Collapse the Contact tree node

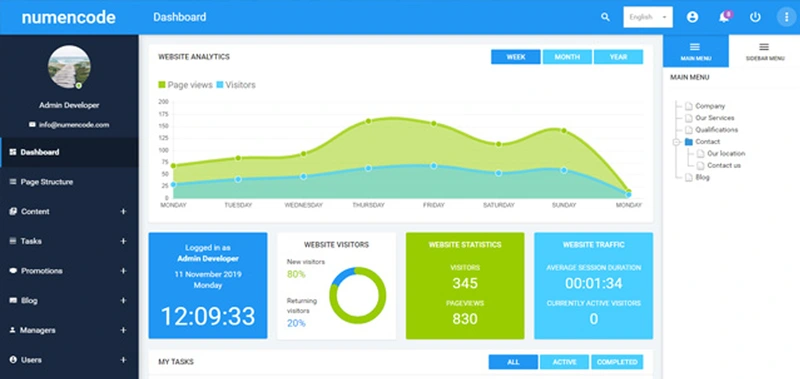point(677,142)
